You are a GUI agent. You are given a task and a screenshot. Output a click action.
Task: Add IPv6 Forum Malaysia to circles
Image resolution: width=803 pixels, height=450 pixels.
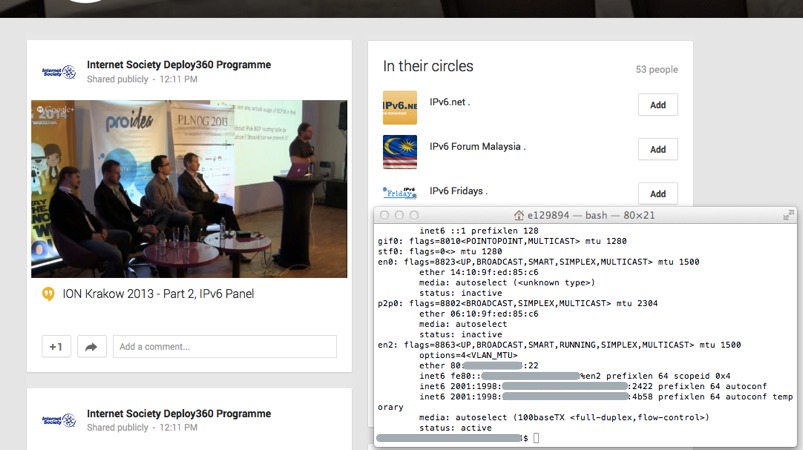pos(657,149)
